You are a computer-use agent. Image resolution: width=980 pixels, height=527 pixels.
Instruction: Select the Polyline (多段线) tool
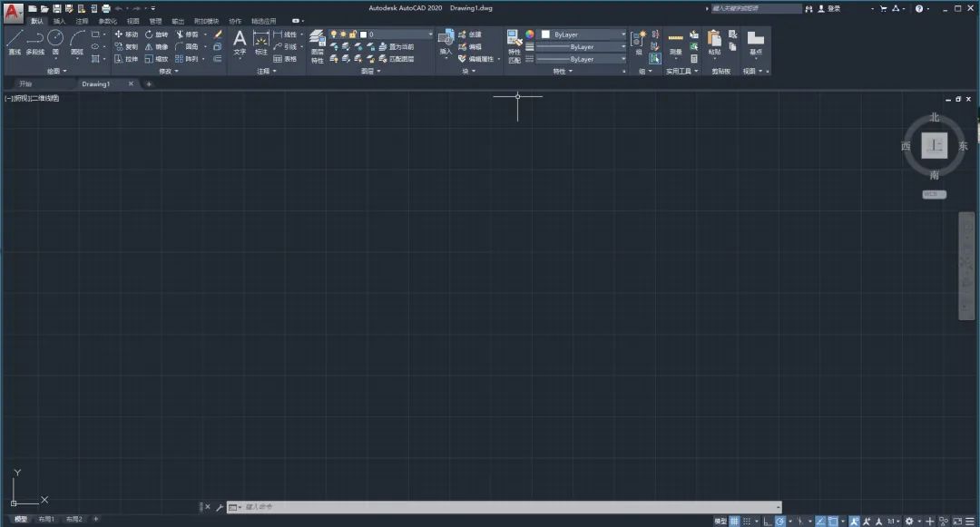click(x=35, y=43)
